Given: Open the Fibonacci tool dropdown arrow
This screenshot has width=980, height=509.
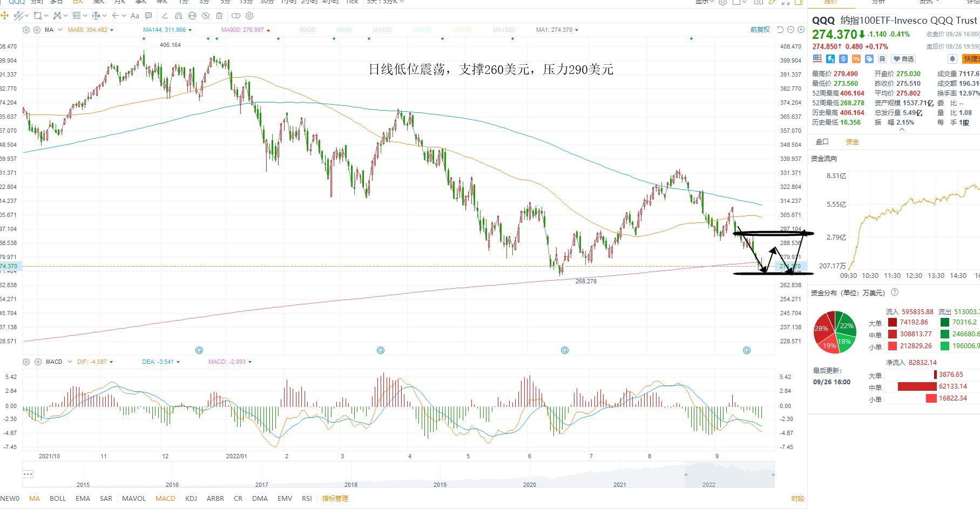Looking at the screenshot, I should point(85,16).
